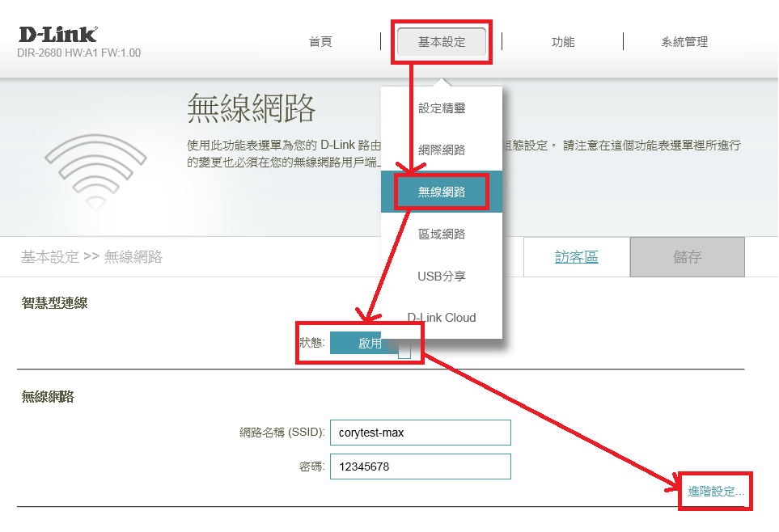Follow the 訪客區 link
The height and width of the screenshot is (532, 779).
pyautogui.click(x=577, y=257)
